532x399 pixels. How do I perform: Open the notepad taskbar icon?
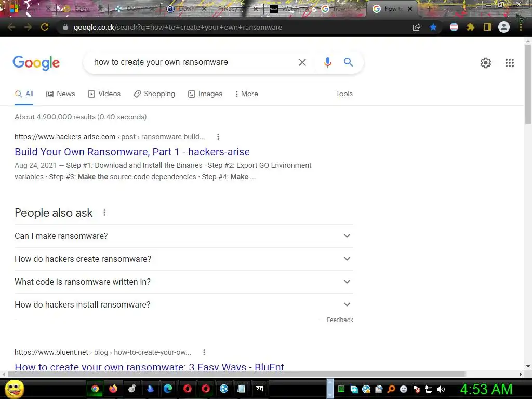241,389
